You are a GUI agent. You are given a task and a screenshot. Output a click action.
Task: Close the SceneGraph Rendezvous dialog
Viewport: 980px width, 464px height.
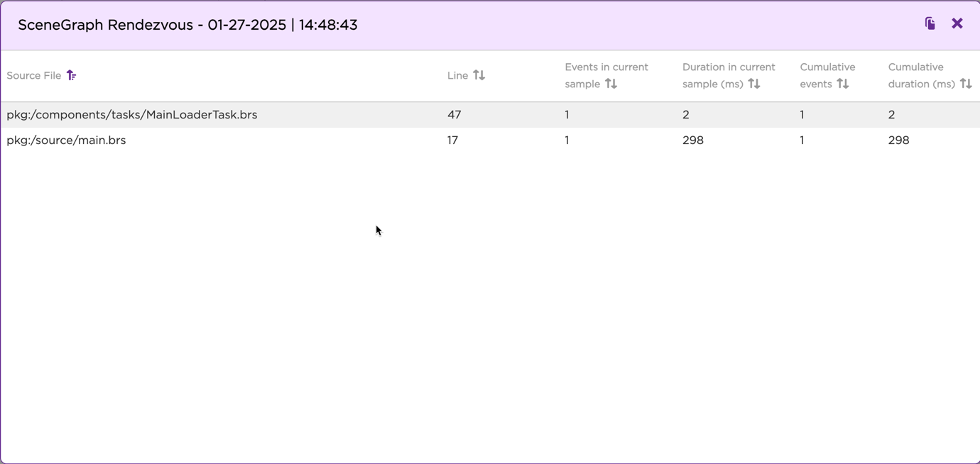click(957, 24)
